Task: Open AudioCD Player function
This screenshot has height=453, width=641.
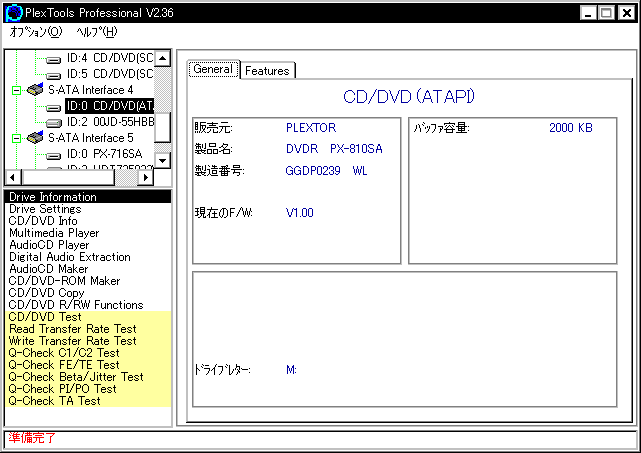Action: point(88,245)
